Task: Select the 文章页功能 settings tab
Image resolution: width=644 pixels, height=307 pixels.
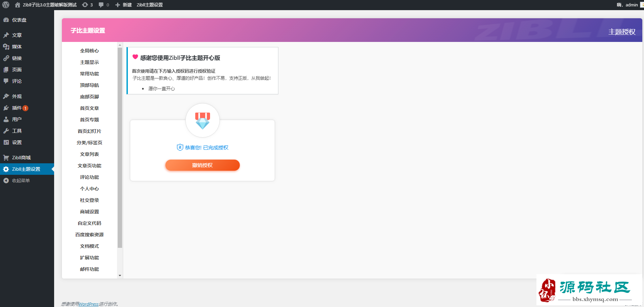Action: [x=89, y=166]
